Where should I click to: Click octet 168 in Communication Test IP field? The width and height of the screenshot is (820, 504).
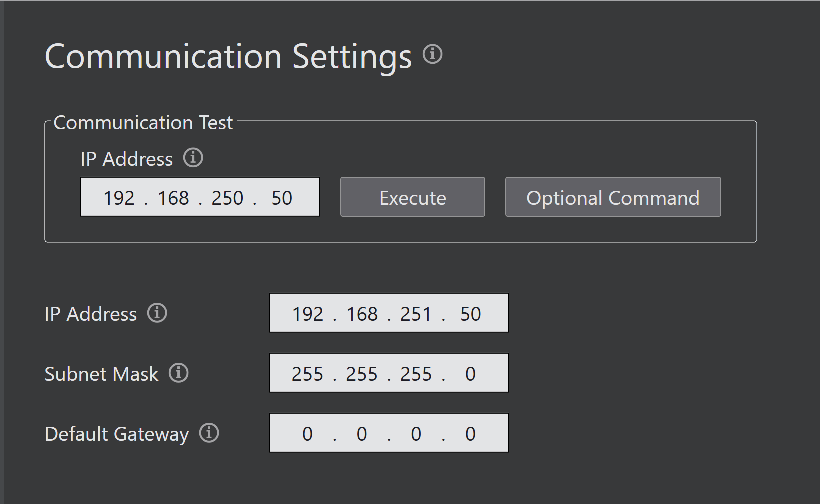pyautogui.click(x=173, y=198)
